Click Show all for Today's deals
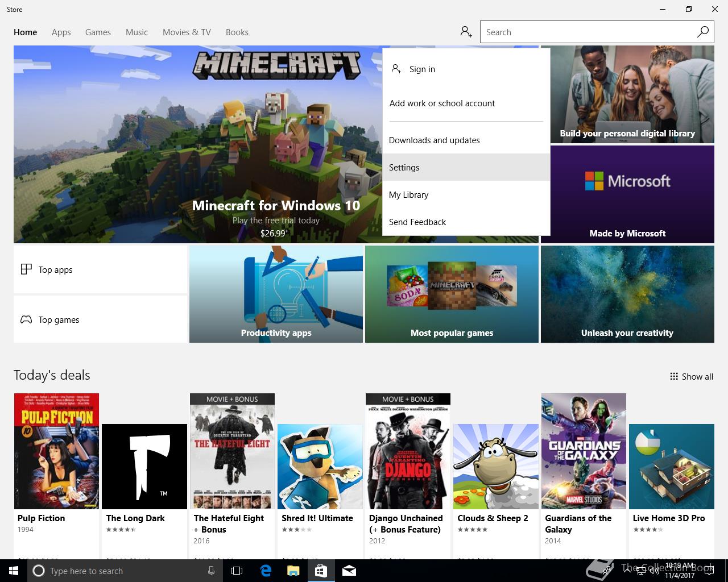The height and width of the screenshot is (582, 728). pyautogui.click(x=692, y=376)
